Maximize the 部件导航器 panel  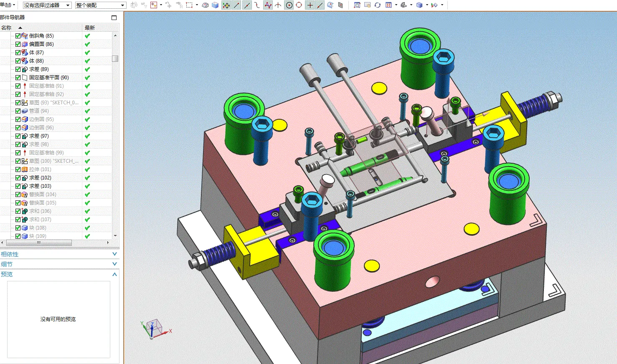pyautogui.click(x=114, y=18)
